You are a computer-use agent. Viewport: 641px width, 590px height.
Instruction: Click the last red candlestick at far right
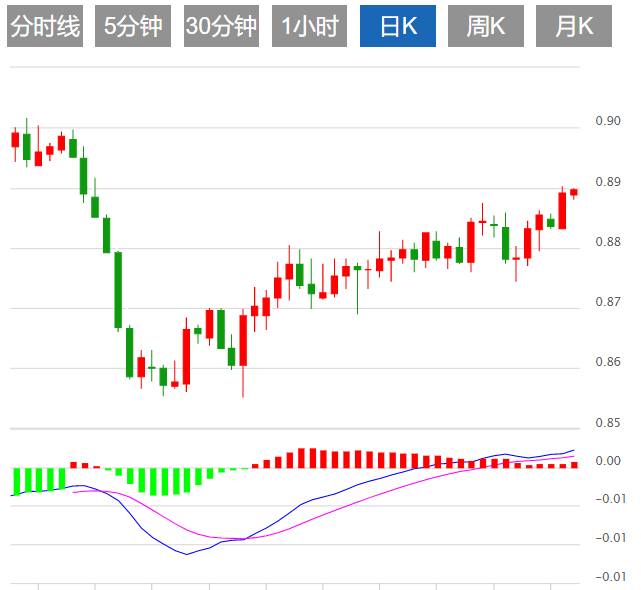click(574, 193)
